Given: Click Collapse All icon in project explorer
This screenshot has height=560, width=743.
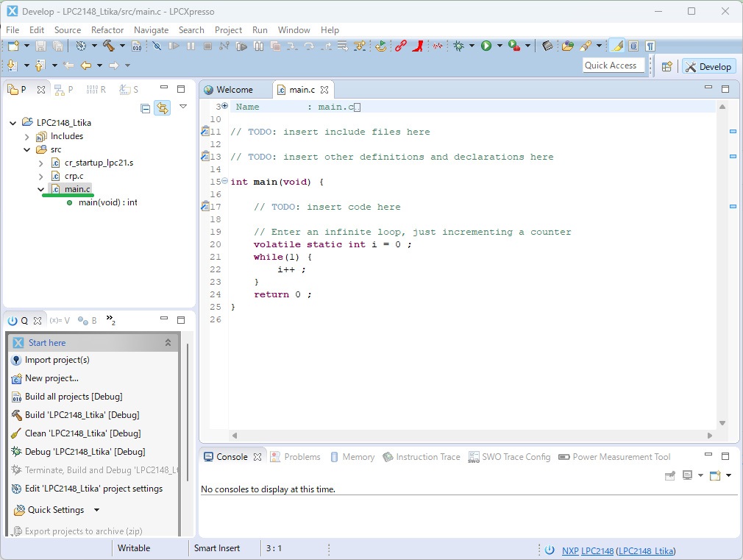Looking at the screenshot, I should (x=146, y=108).
